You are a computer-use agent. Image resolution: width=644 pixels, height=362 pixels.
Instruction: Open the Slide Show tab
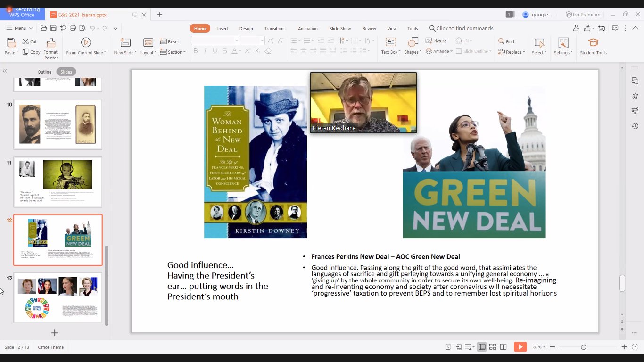(x=340, y=29)
